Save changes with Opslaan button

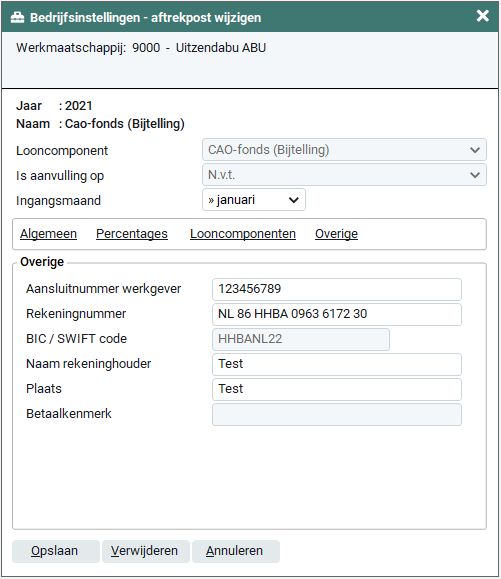56,551
